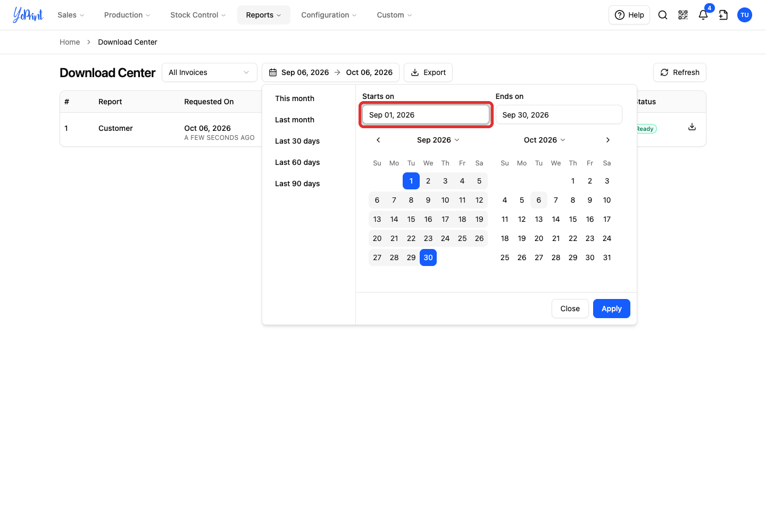
Task: Select September 30 in calendar
Action: [x=428, y=257]
